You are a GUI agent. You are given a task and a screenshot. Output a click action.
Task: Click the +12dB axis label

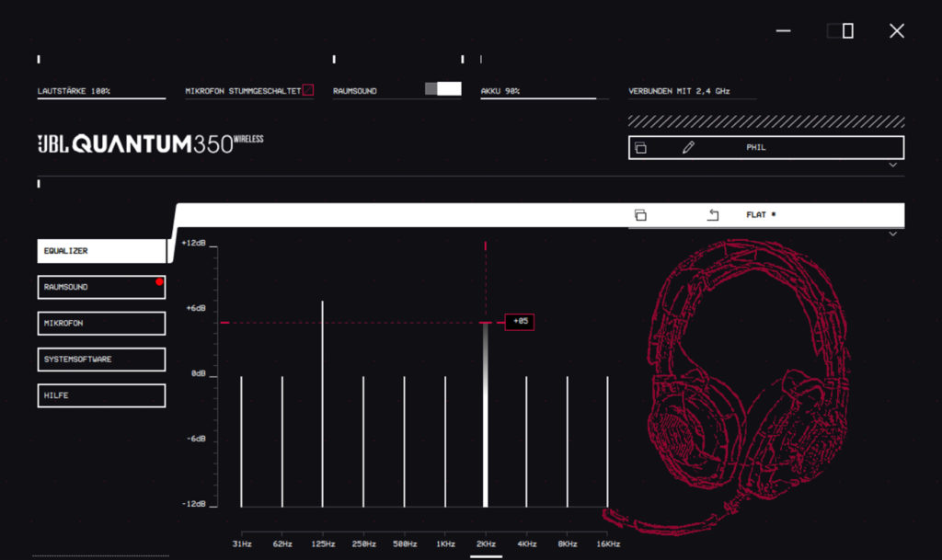coord(193,243)
